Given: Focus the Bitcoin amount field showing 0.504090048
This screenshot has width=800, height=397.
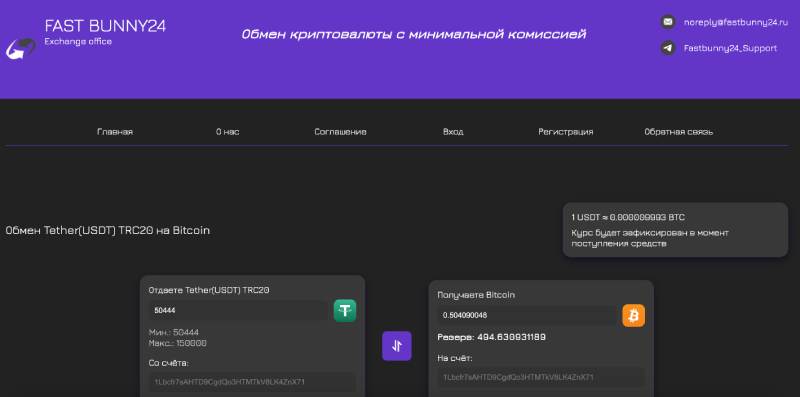Looking at the screenshot, I should coord(528,315).
